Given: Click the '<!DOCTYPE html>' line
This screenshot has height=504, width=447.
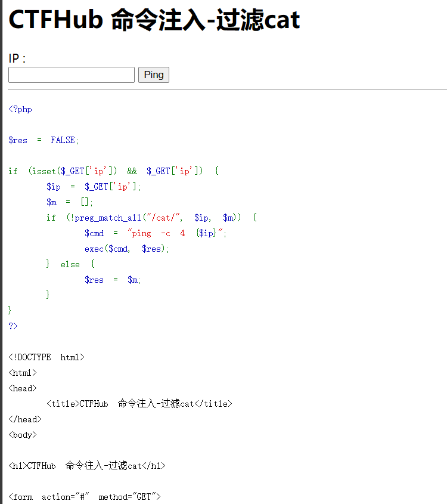Looking at the screenshot, I should tap(46, 357).
